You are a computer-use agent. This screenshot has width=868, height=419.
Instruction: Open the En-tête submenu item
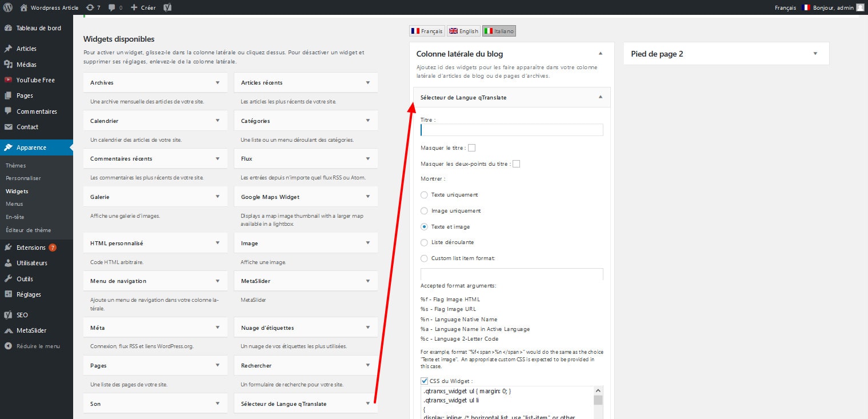15,217
